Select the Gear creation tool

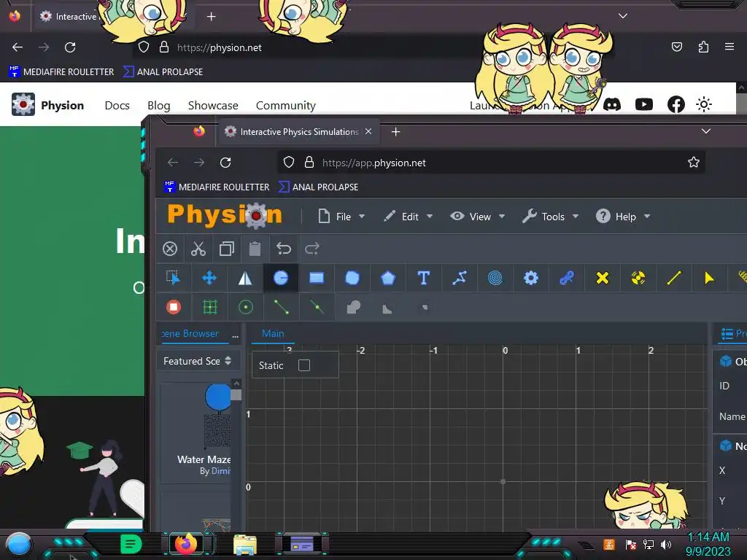[531, 278]
